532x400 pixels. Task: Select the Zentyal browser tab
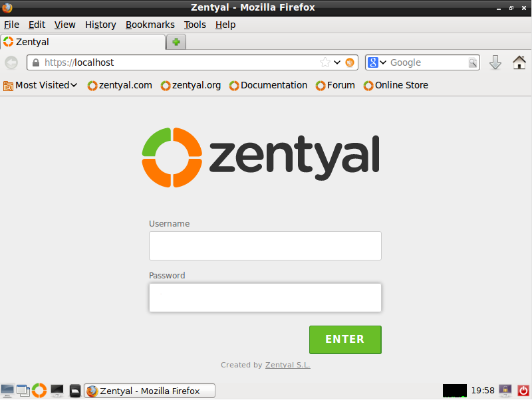(x=82, y=42)
